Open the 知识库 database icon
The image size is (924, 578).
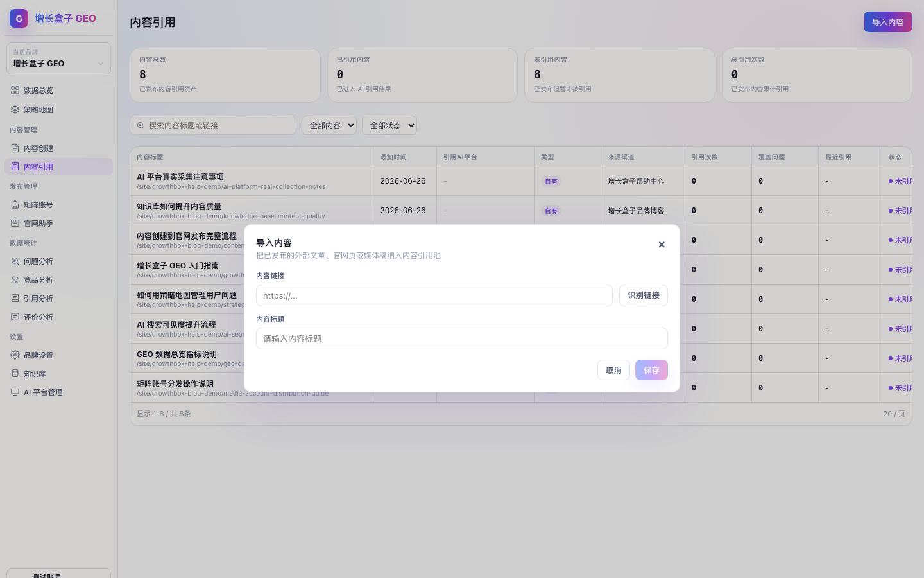pos(15,374)
